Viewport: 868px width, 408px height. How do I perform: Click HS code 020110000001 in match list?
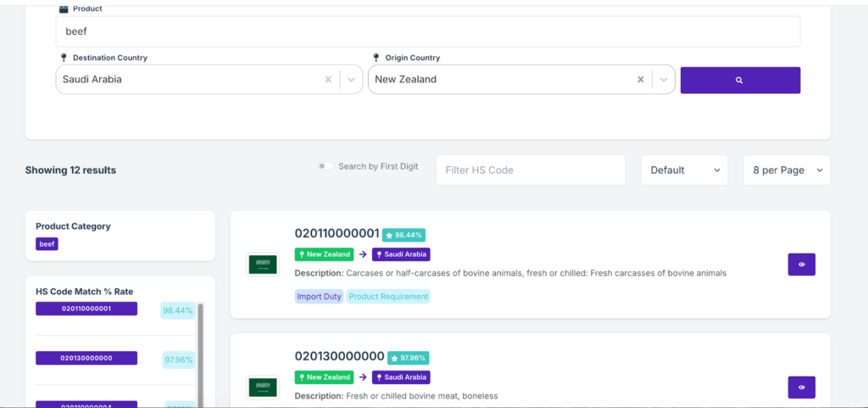(x=86, y=309)
